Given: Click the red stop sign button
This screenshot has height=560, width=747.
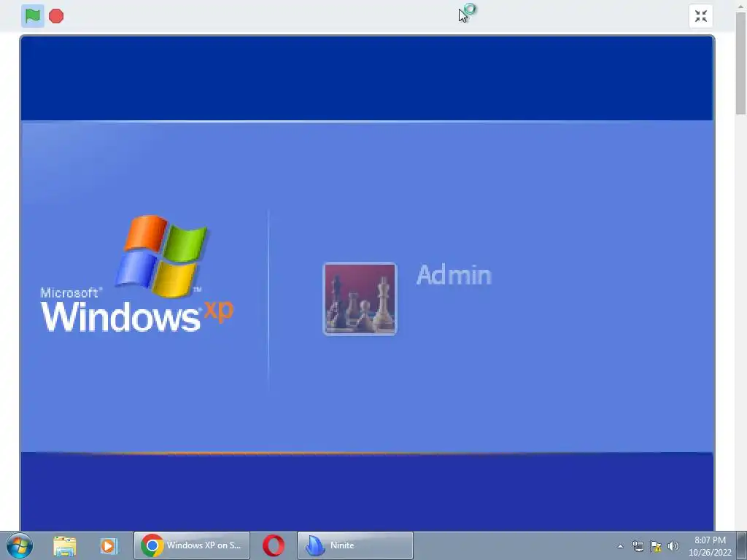Looking at the screenshot, I should pyautogui.click(x=56, y=16).
